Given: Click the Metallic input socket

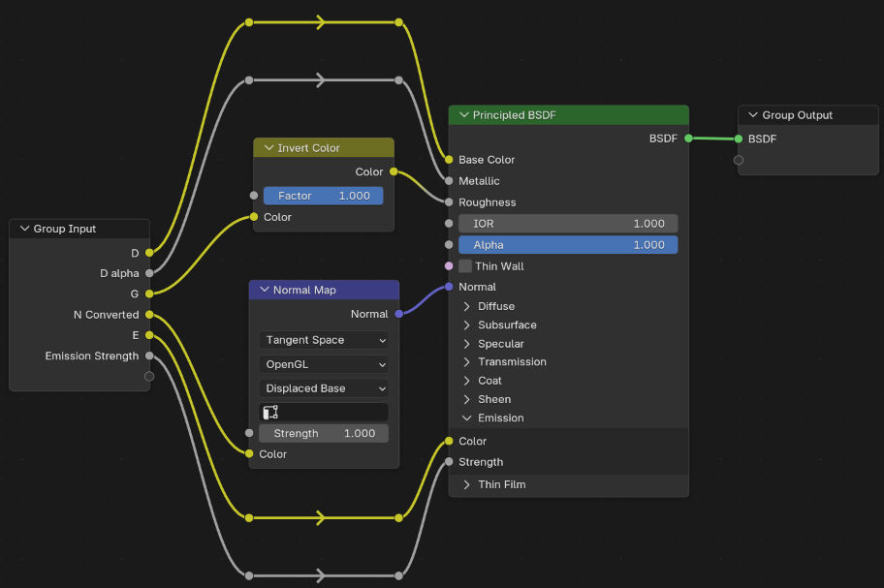Looking at the screenshot, I should [449, 181].
